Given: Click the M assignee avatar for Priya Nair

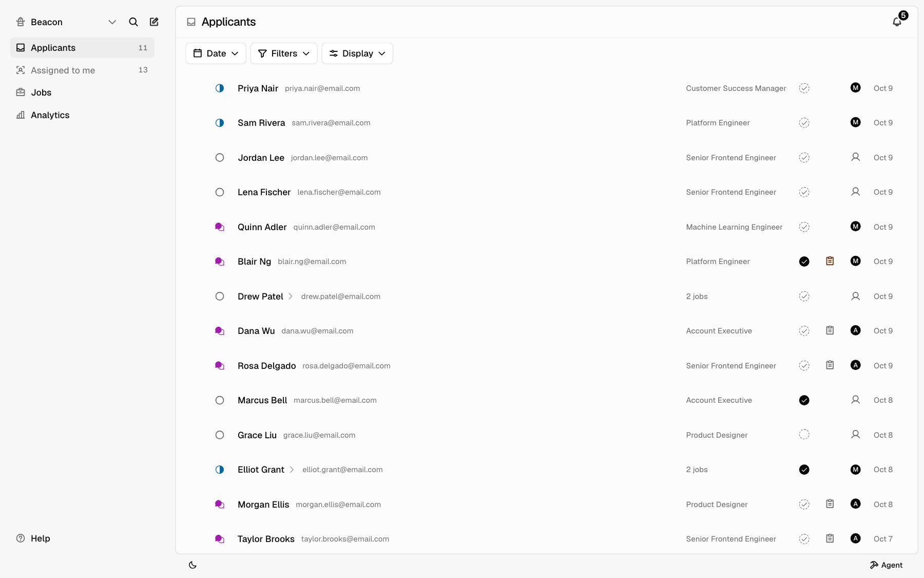Looking at the screenshot, I should [x=856, y=88].
